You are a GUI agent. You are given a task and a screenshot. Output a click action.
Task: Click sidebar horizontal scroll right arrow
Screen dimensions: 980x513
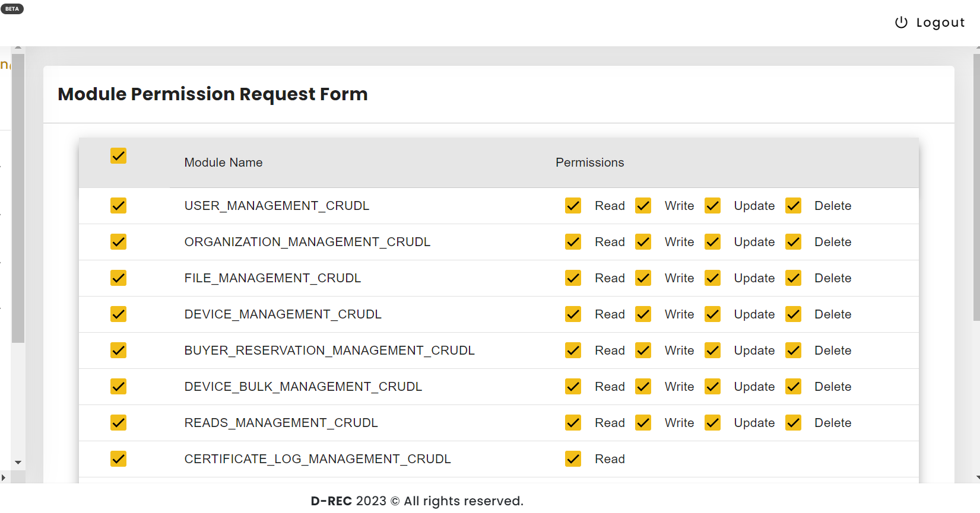(x=4, y=477)
